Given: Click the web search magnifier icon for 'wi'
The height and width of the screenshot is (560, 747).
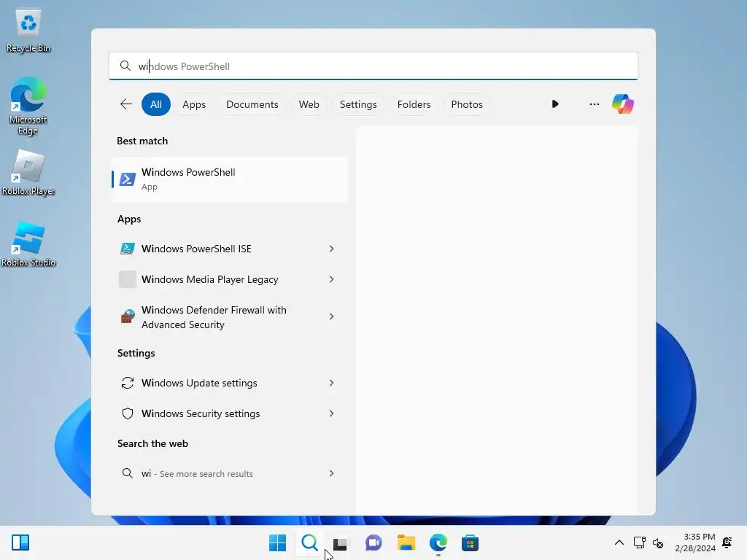Looking at the screenshot, I should tap(127, 473).
